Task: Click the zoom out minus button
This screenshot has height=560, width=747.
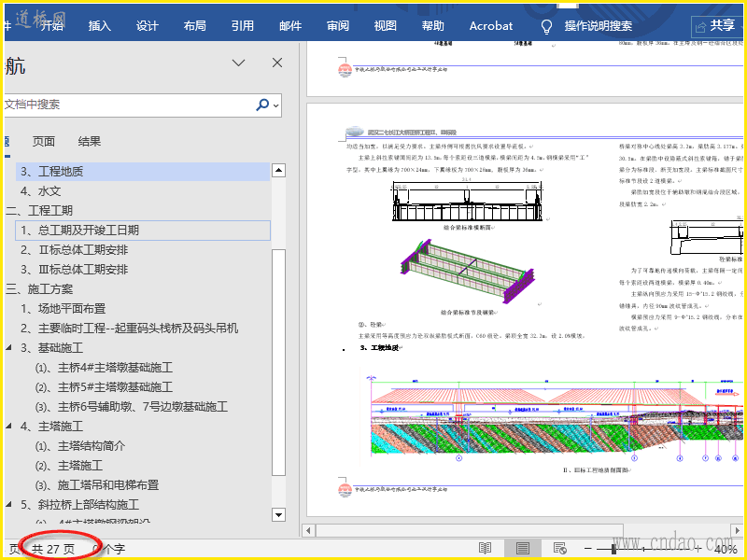Action: point(588,549)
